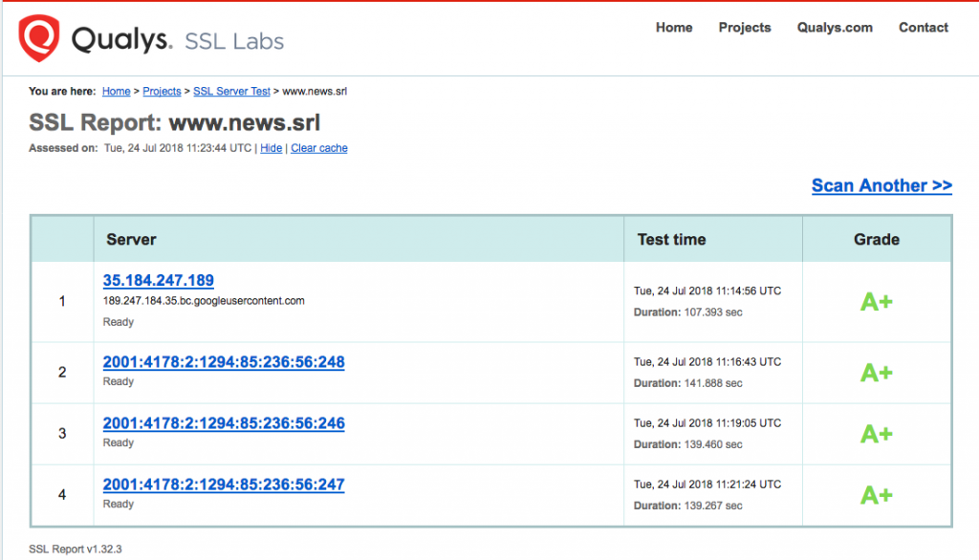Click test time 11:14:56 UTC
The height and width of the screenshot is (560, 979).
(707, 291)
